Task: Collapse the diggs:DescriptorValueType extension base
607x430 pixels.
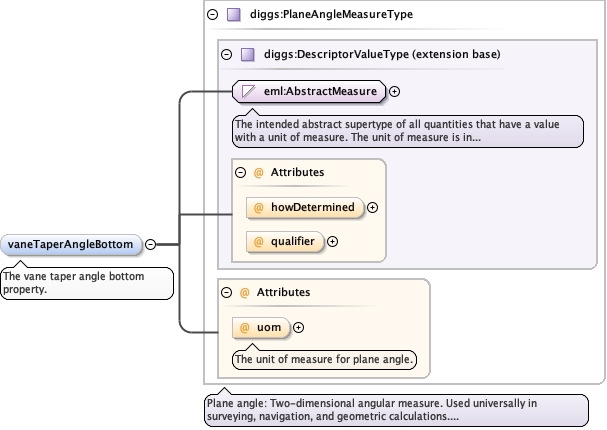Action: click(x=226, y=54)
